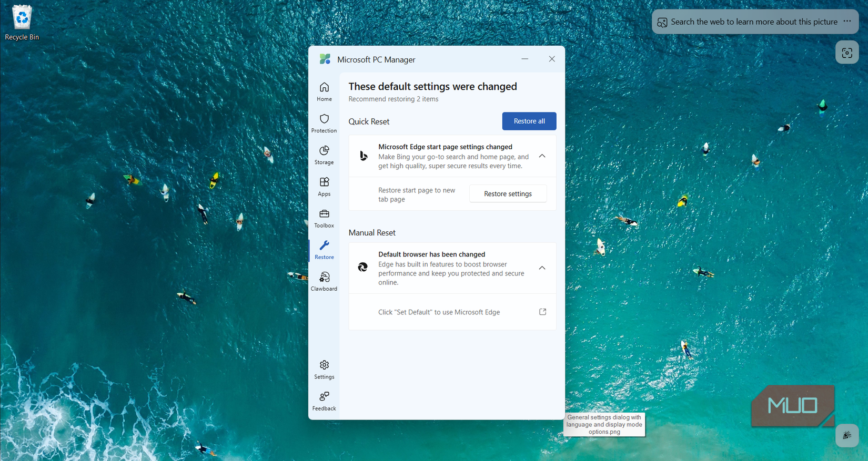Click the 'Quick Reset' heading
868x461 pixels.
369,121
